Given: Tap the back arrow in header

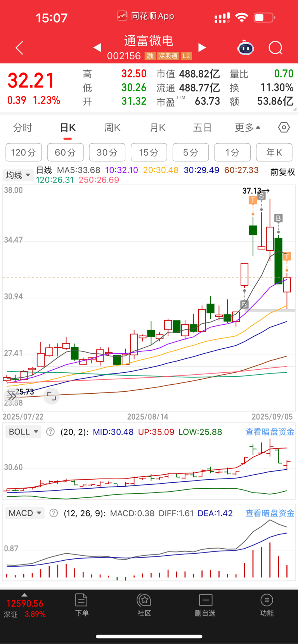Looking at the screenshot, I should 19,48.
